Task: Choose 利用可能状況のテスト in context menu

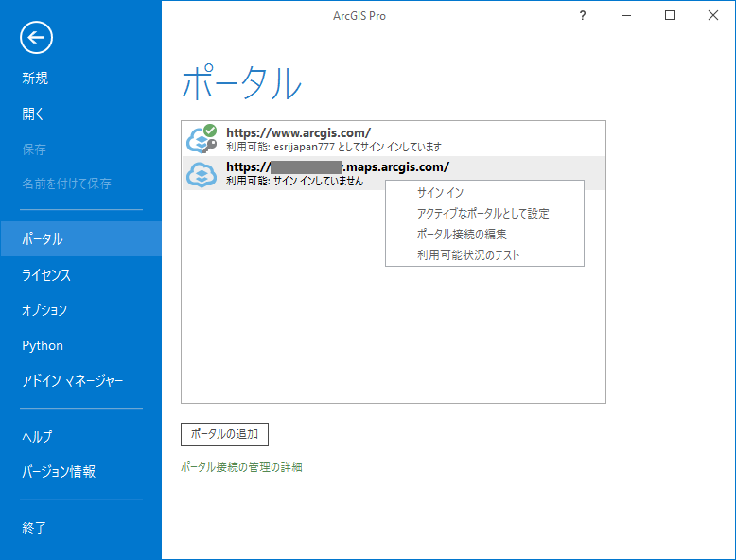Action: click(484, 254)
